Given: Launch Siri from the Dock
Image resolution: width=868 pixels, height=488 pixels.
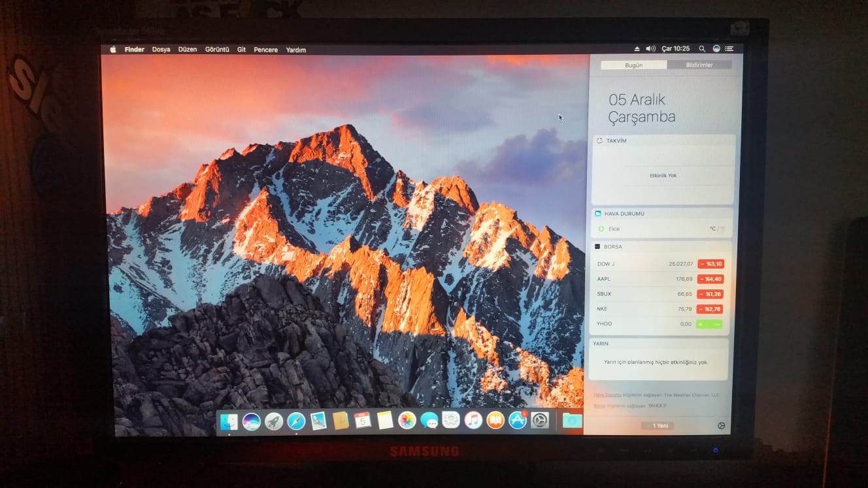Looking at the screenshot, I should (x=252, y=421).
